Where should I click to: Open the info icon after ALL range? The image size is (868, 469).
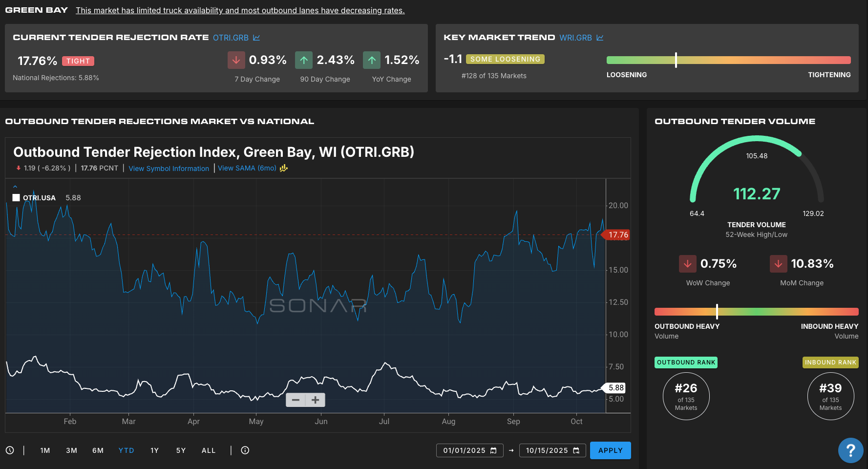[245, 450]
